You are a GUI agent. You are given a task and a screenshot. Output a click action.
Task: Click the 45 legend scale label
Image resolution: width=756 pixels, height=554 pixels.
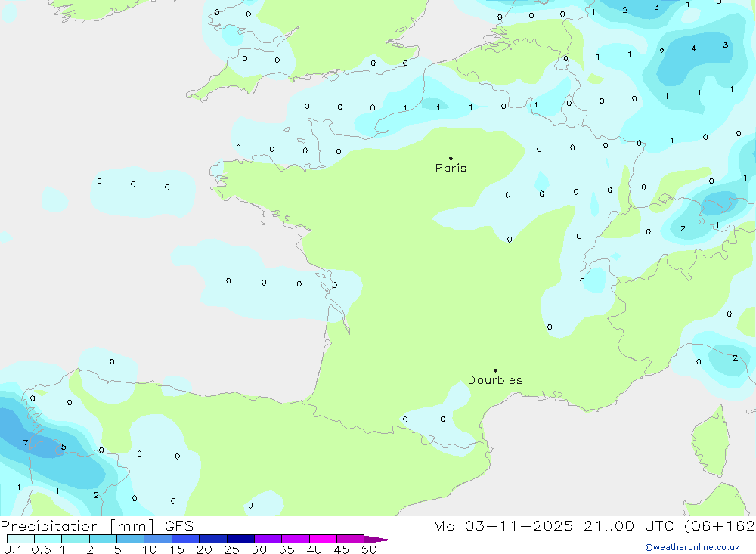[342, 549]
